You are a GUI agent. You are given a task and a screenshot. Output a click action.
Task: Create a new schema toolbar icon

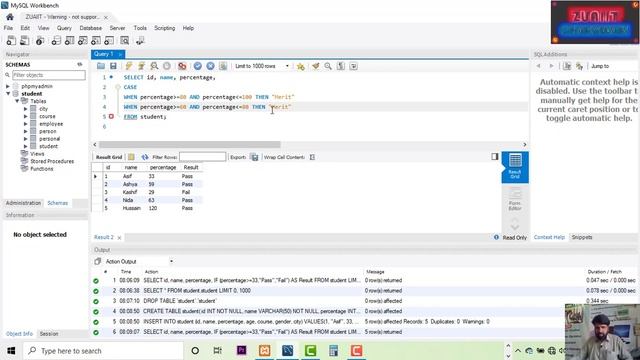point(56,40)
